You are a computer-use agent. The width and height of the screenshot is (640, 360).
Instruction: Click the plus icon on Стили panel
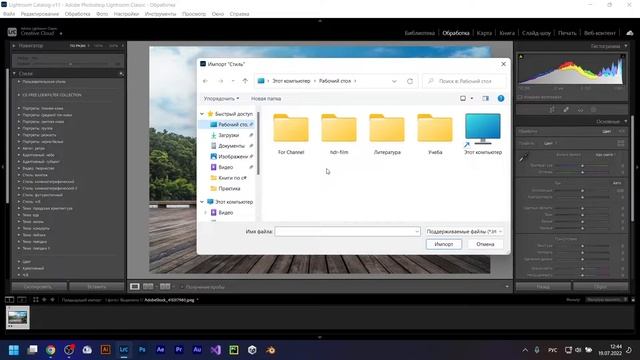coord(121,73)
